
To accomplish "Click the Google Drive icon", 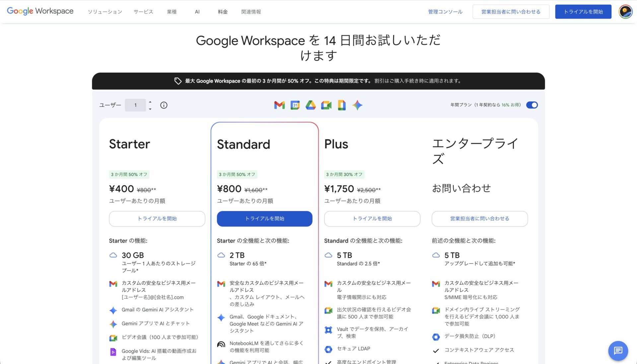I will coord(310,105).
